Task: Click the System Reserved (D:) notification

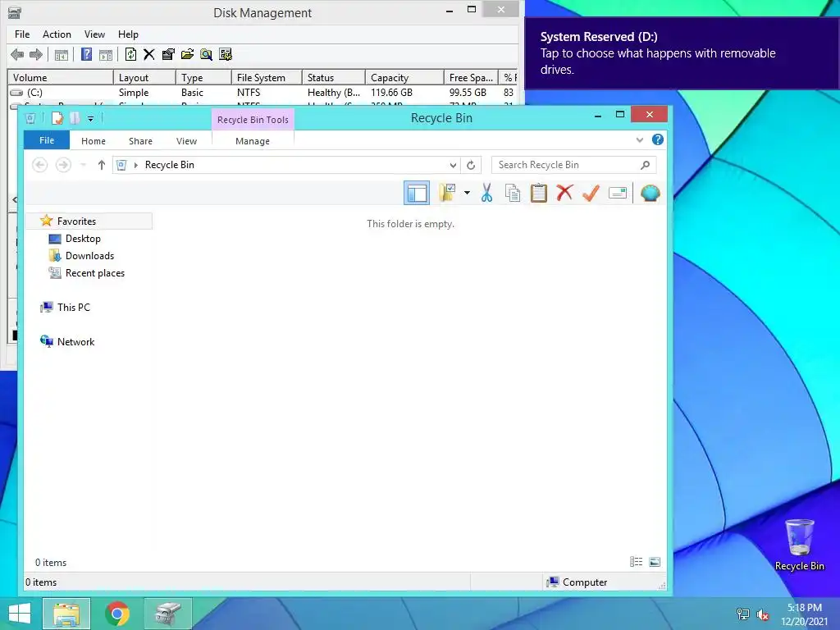Action: click(682, 53)
